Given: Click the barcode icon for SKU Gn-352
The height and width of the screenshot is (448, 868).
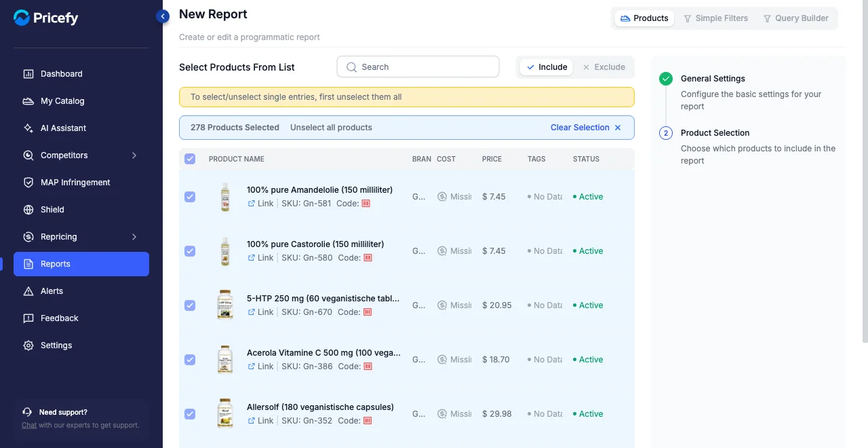Looking at the screenshot, I should 368,421.
